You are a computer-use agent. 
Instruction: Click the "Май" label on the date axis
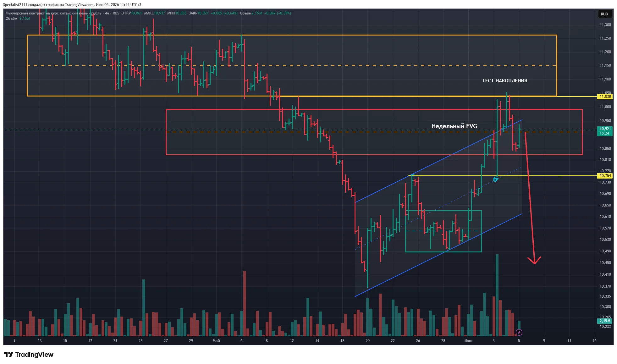pos(216,341)
